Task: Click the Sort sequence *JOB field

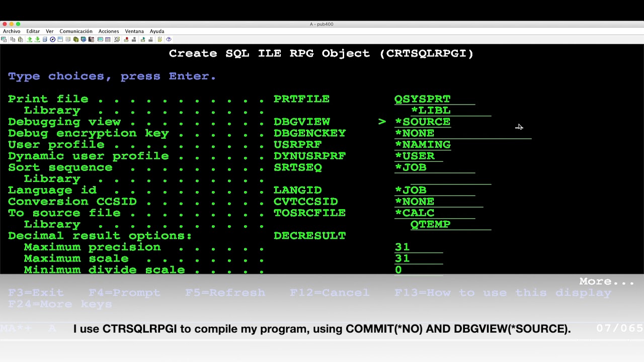Action: pos(435,167)
